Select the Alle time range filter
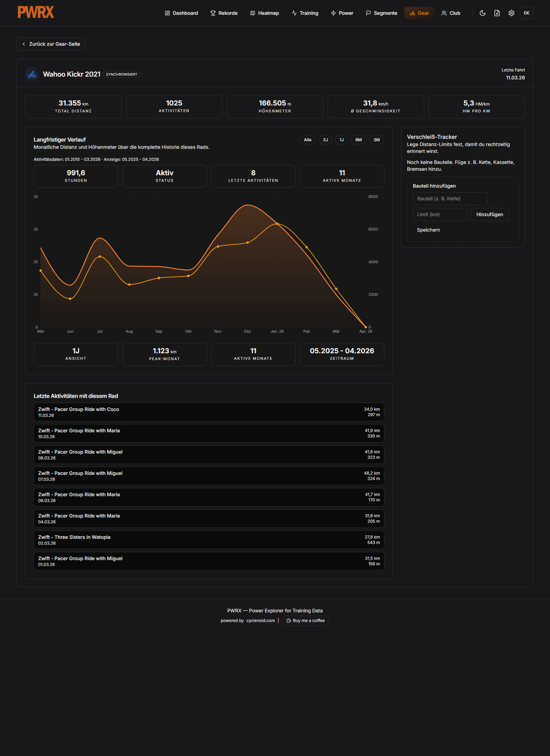 point(307,140)
